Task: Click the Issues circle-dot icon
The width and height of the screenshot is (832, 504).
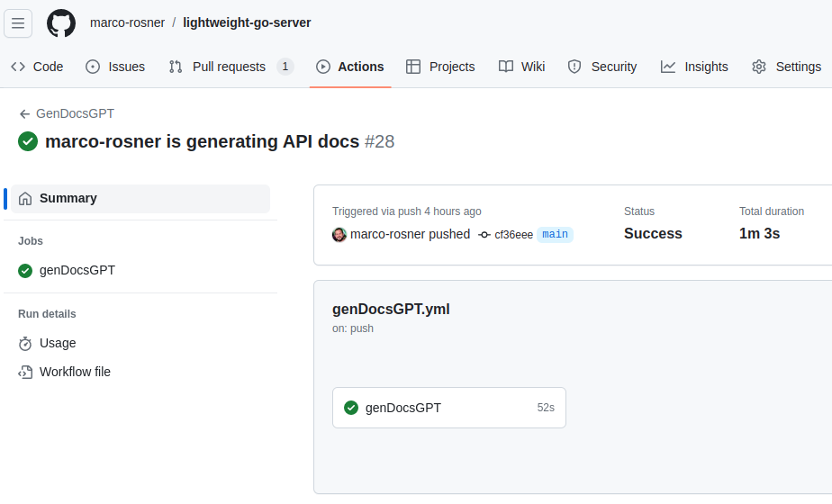Action: coord(93,67)
